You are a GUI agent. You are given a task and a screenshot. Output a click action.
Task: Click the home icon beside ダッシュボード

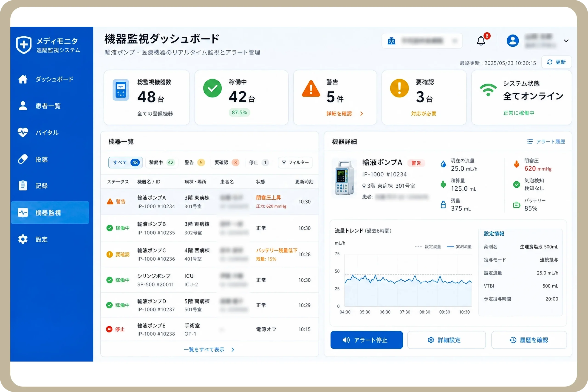pos(23,79)
